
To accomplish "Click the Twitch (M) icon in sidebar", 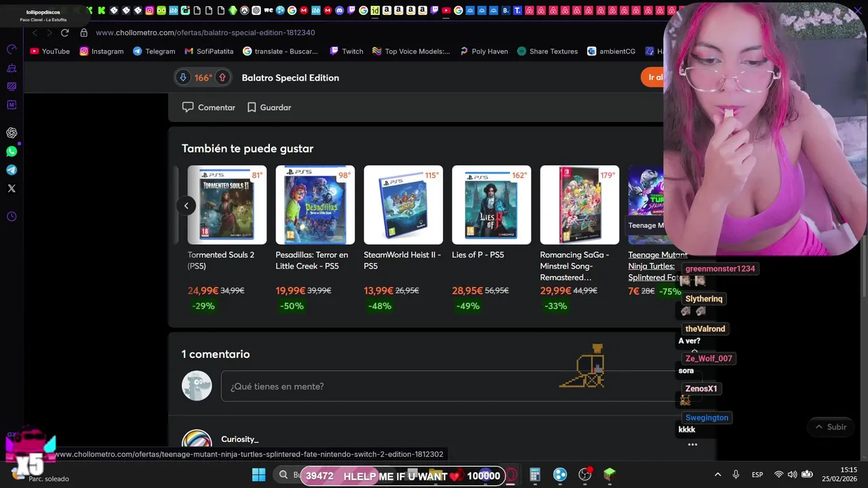I will 12,105.
